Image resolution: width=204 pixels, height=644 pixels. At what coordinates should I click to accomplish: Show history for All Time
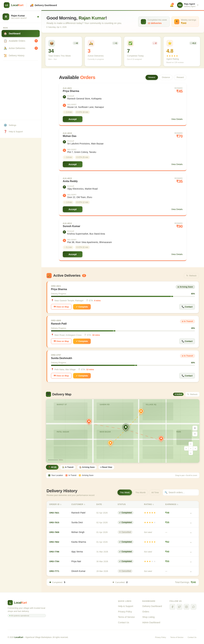(155, 493)
